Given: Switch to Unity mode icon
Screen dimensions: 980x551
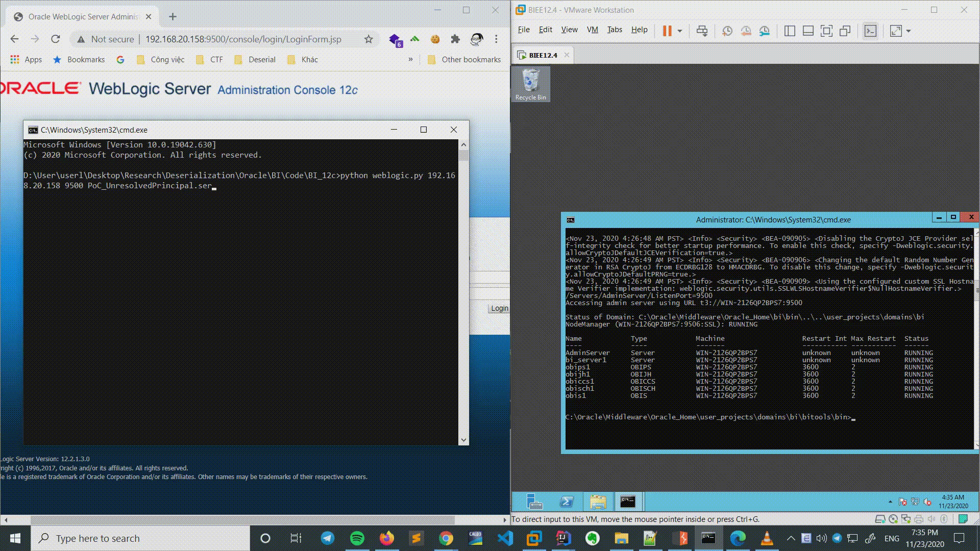Looking at the screenshot, I should [x=845, y=31].
